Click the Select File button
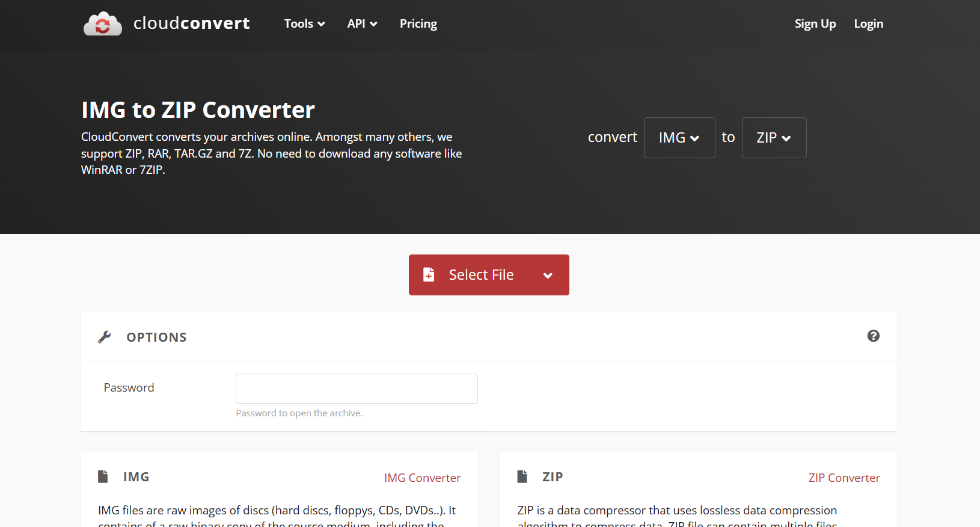Viewport: 980px width, 527px height. tap(489, 275)
